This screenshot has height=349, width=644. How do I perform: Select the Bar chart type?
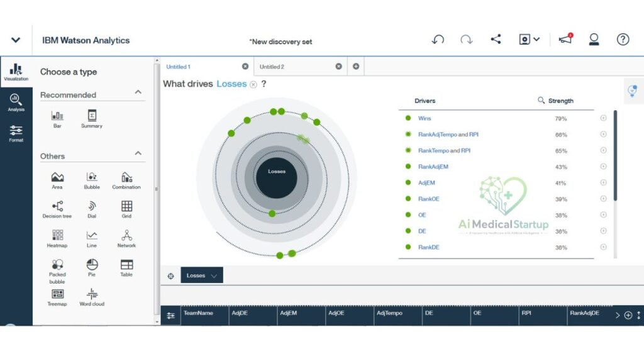(57, 119)
